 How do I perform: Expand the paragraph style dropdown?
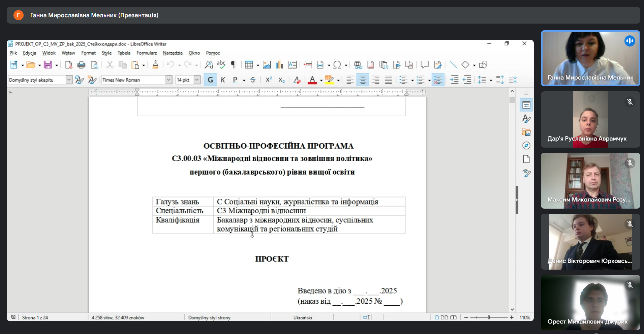69,80
